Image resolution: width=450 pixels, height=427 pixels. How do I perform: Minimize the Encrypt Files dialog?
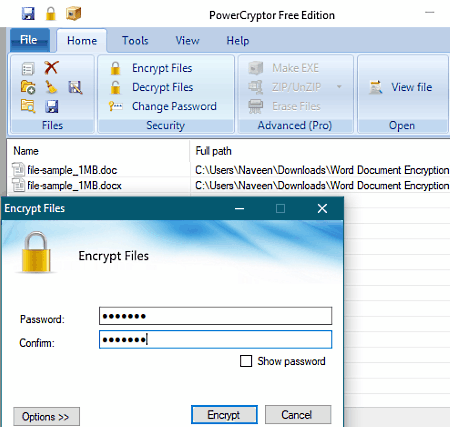(x=239, y=209)
